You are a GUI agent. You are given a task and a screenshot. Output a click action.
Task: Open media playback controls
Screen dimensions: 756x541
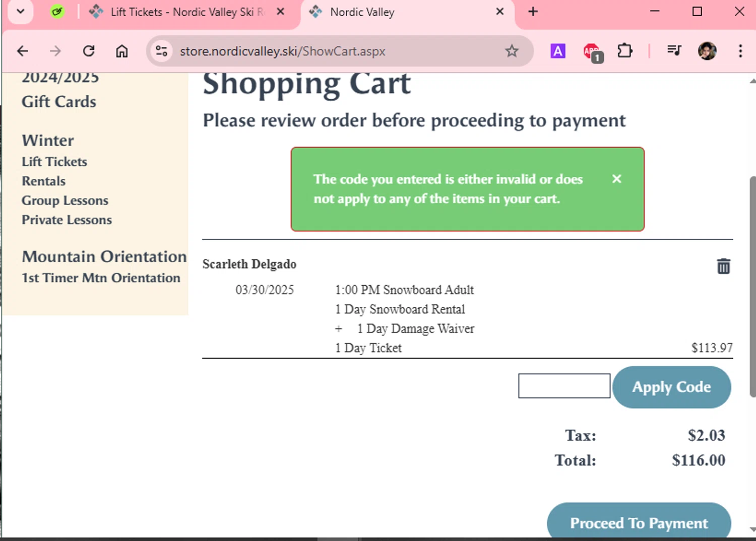(674, 50)
